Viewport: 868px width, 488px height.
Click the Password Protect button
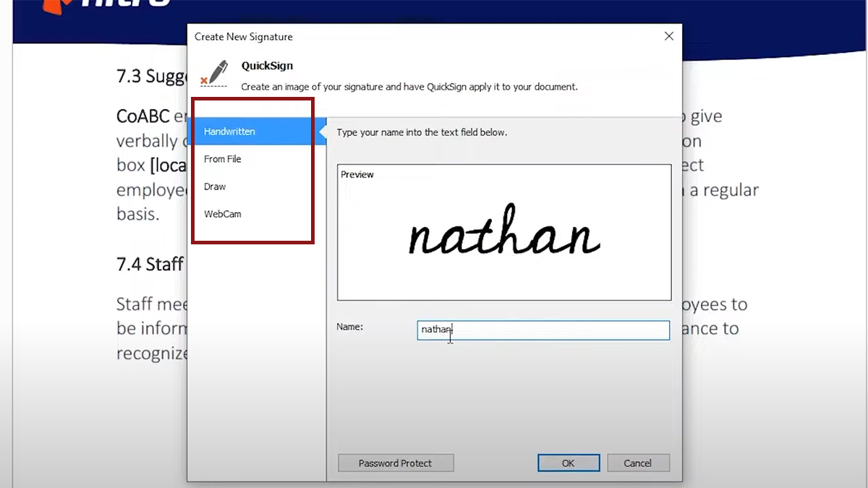(396, 463)
